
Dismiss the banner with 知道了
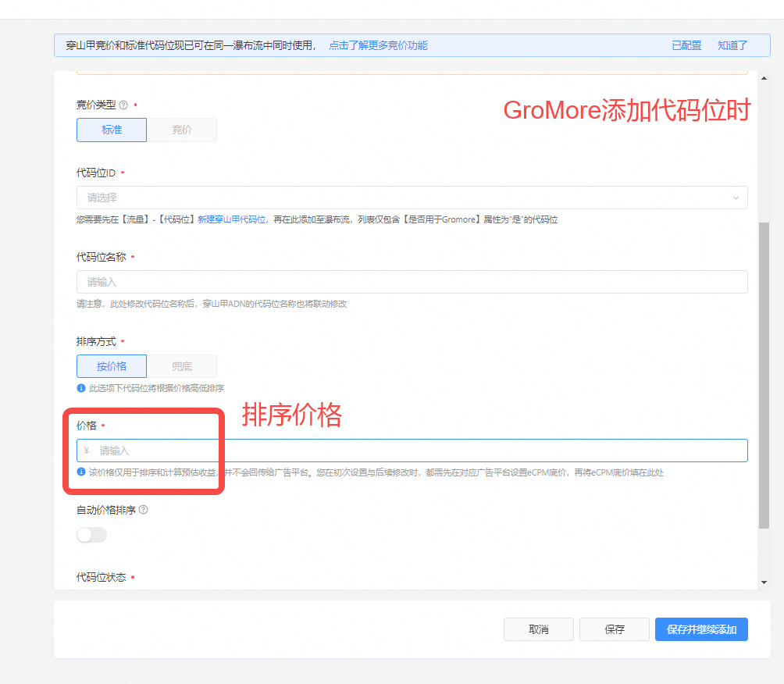pos(731,45)
